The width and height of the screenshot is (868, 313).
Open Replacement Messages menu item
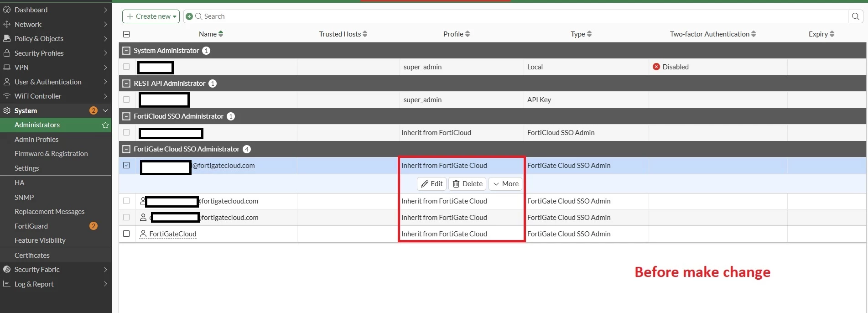click(50, 211)
